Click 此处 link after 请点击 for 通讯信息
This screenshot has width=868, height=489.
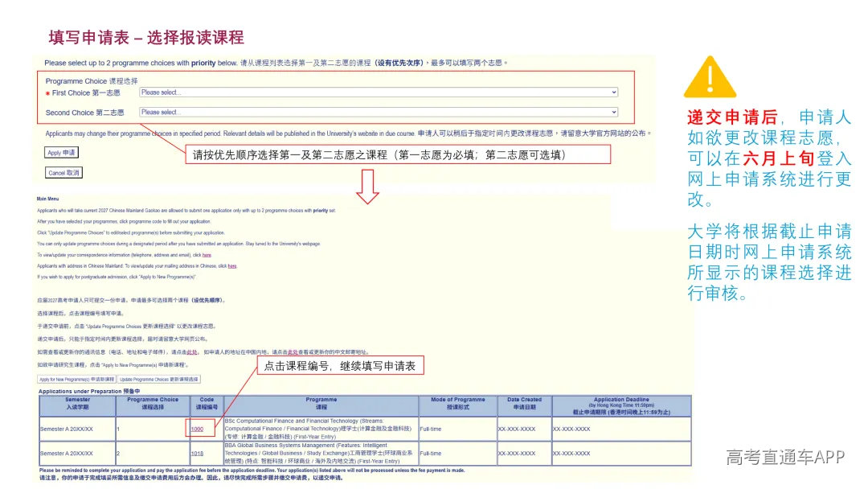(191, 352)
